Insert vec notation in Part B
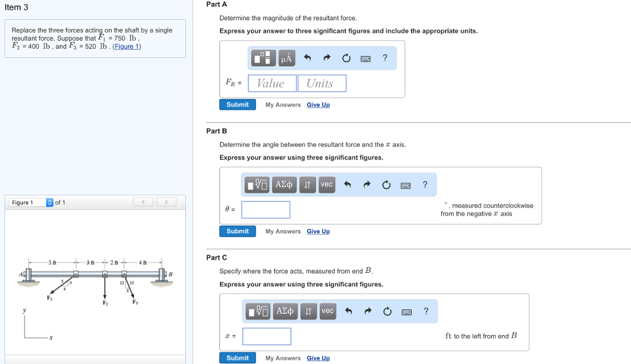The height and width of the screenshot is (364, 631). click(327, 185)
